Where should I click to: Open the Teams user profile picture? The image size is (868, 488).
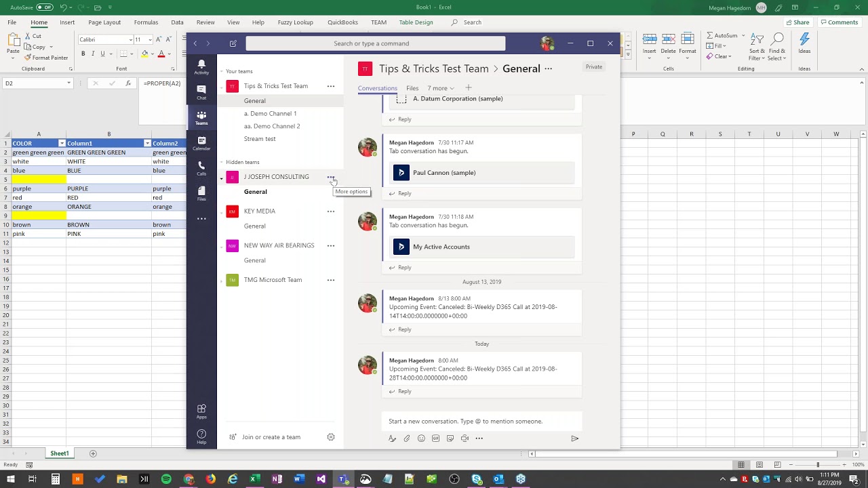547,43
